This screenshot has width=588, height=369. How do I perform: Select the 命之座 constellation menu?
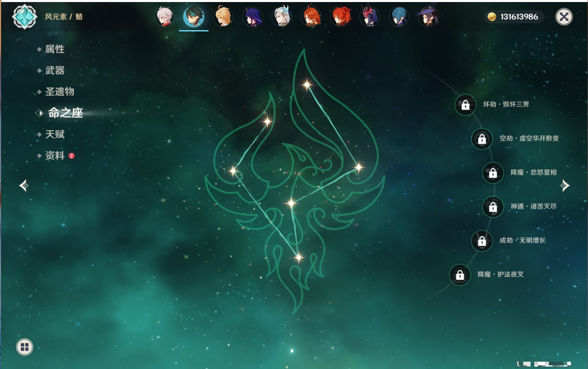tap(65, 113)
